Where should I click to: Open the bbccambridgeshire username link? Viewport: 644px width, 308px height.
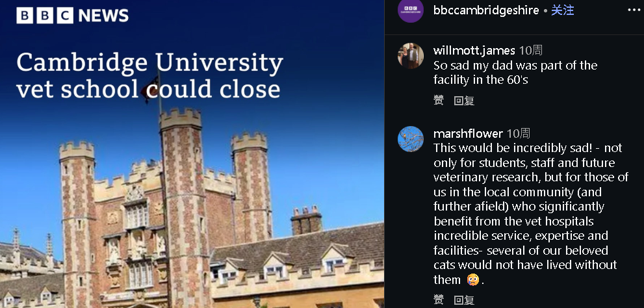click(x=486, y=10)
